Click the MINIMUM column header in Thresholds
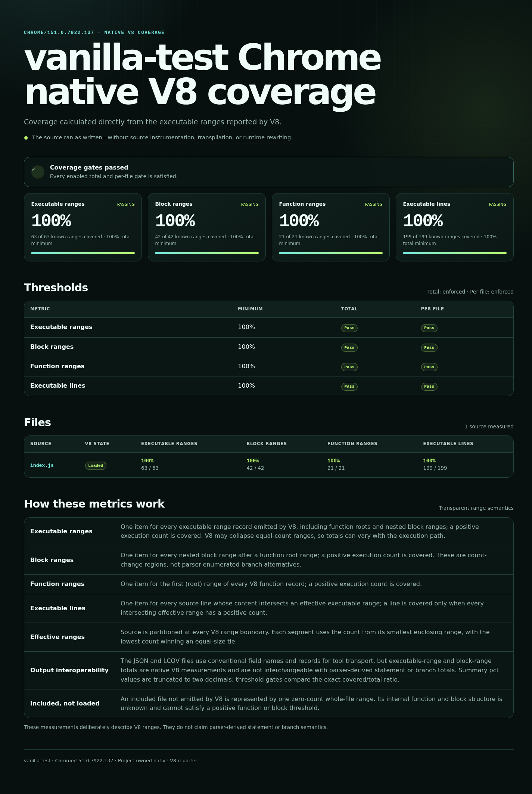This screenshot has width=532, height=794. pos(251,309)
